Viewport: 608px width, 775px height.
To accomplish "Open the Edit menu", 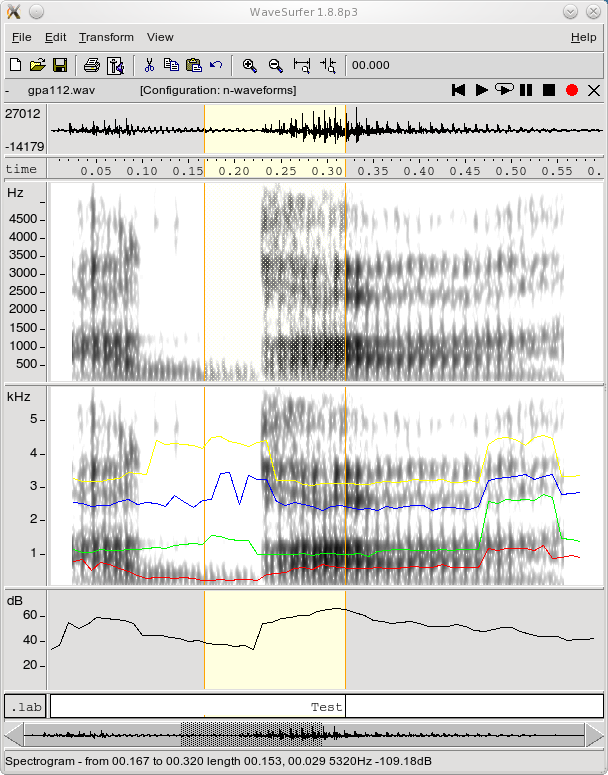I will tap(55, 37).
